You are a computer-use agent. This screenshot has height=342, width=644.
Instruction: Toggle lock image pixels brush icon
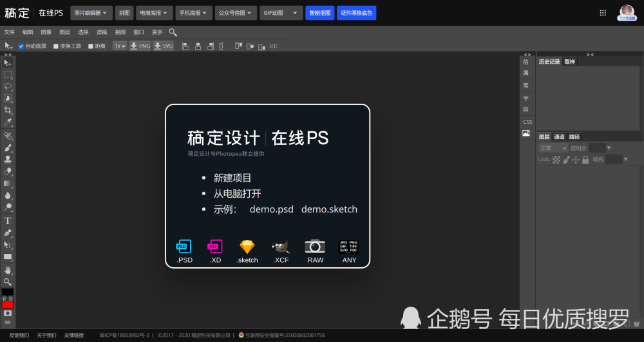click(x=566, y=160)
